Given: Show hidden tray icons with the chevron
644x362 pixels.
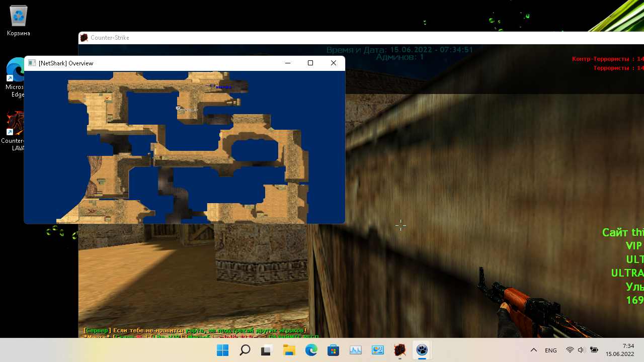Looking at the screenshot, I should [534, 350].
